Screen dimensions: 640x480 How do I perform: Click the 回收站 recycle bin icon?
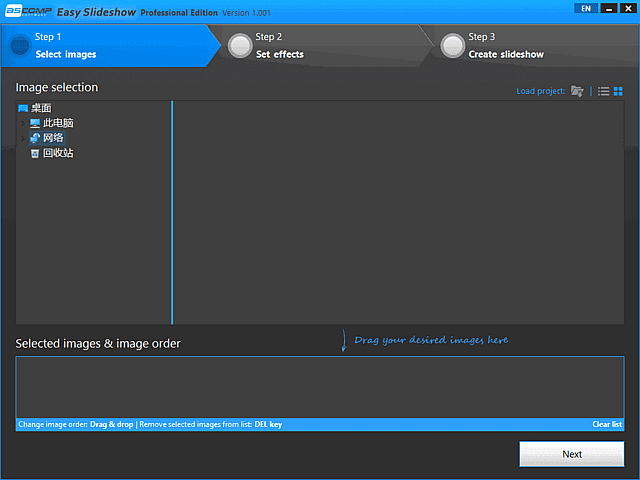click(35, 153)
